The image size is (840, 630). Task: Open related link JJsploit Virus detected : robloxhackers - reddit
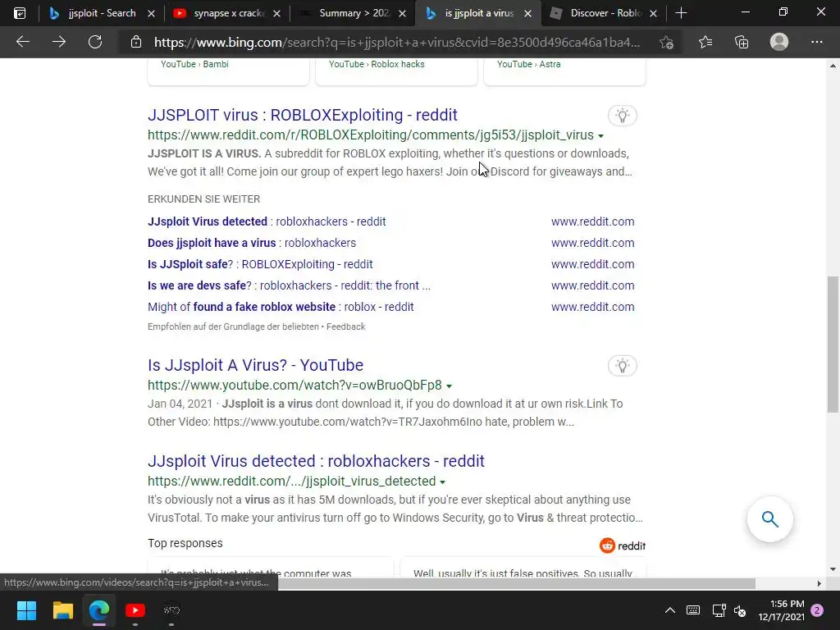pyautogui.click(x=267, y=221)
